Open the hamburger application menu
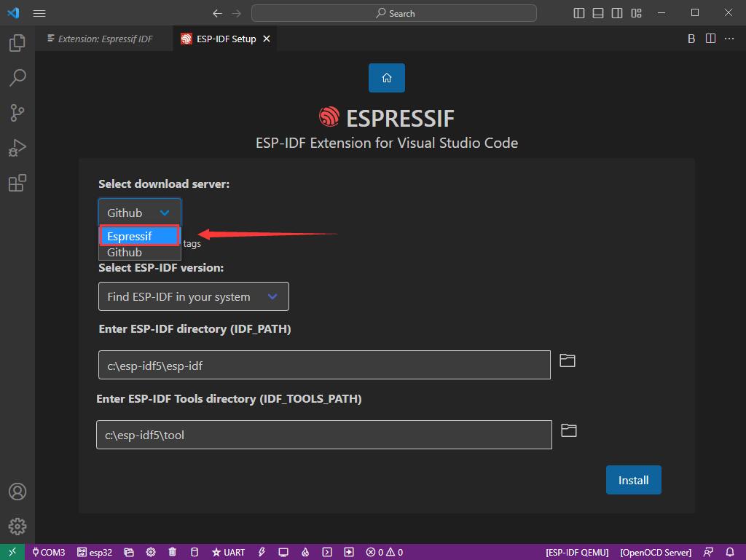This screenshot has width=746, height=560. (x=39, y=13)
